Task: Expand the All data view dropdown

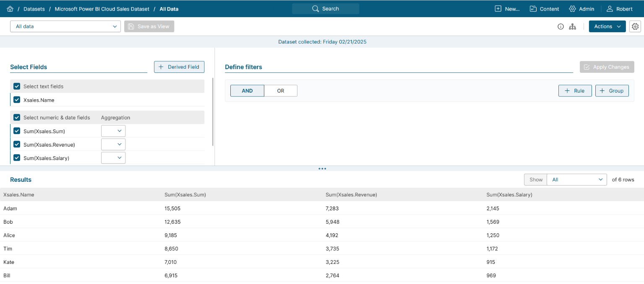Action: (65, 26)
